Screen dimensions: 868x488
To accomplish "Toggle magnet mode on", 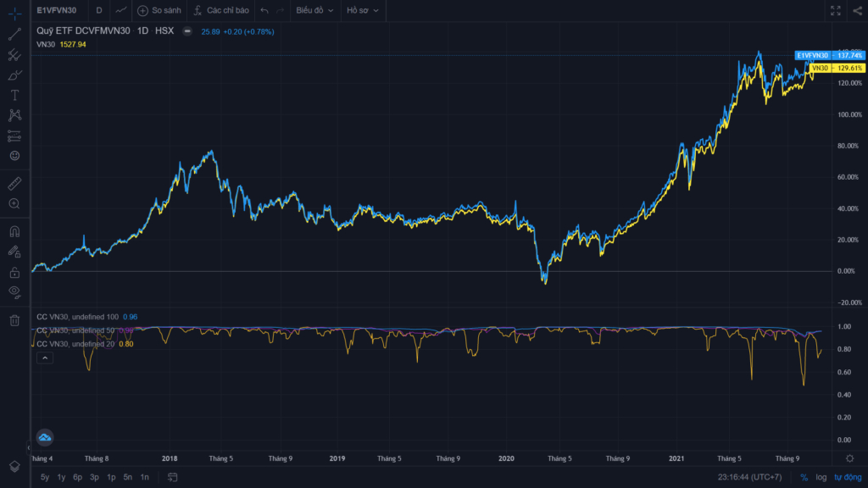I will [14, 231].
